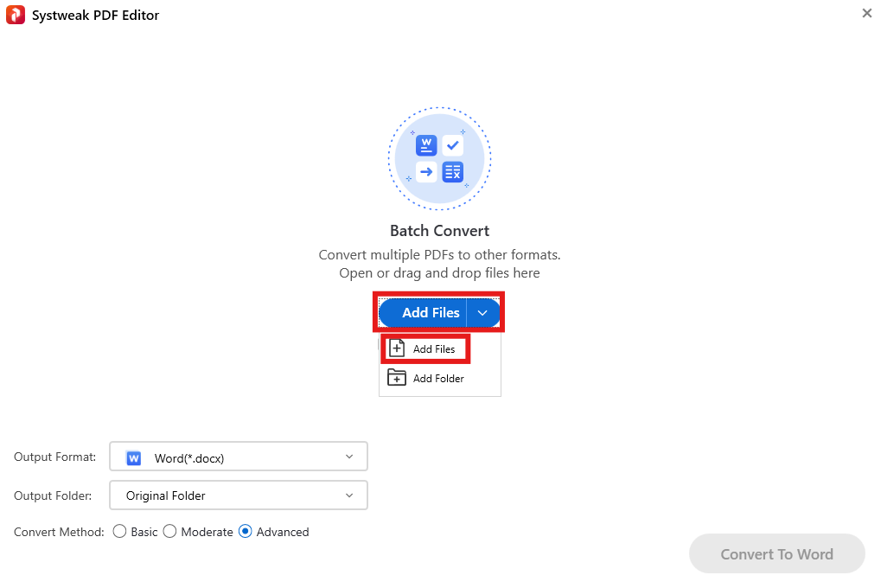881x588 pixels.
Task: Click the arrow icon in the Batch Convert graphic
Action: tap(425, 172)
